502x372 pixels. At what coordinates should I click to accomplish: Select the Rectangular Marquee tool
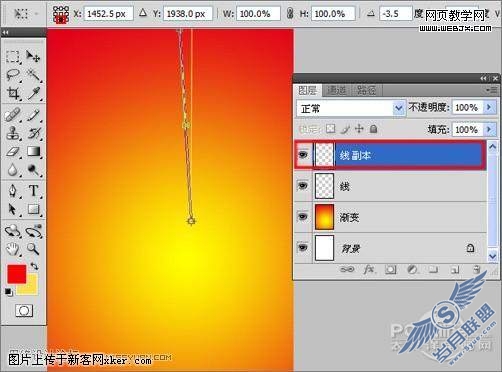click(13, 57)
